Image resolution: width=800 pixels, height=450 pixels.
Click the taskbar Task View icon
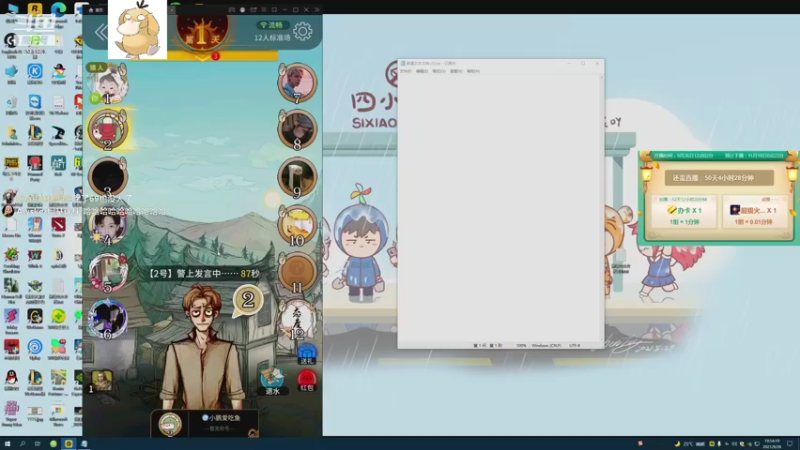click(37, 443)
